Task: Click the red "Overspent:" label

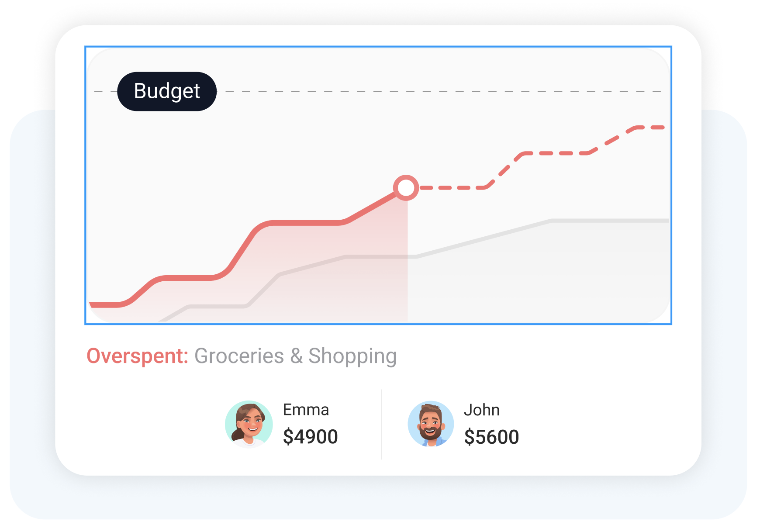Action: [x=137, y=356]
